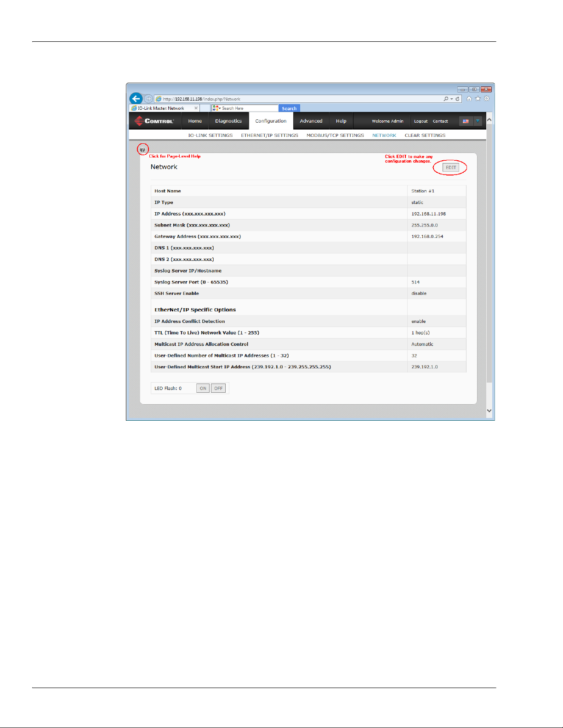Click the favorites star icon
The image size is (563, 728).
(478, 98)
